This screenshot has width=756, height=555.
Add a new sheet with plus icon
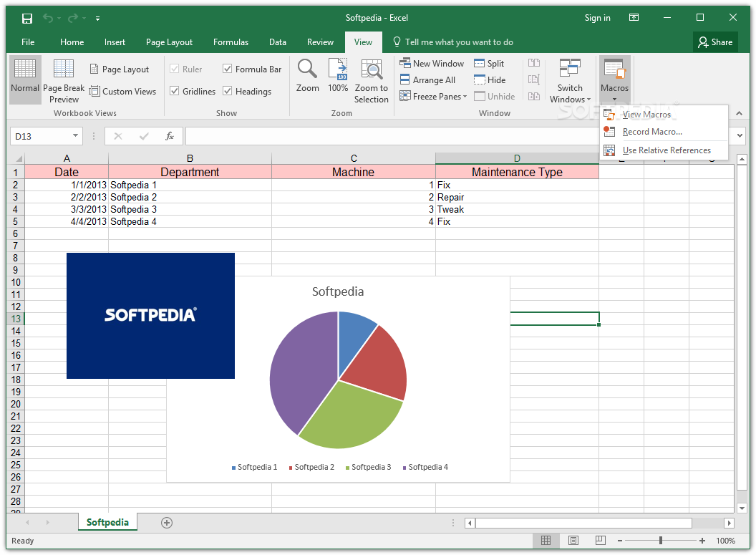(x=167, y=523)
